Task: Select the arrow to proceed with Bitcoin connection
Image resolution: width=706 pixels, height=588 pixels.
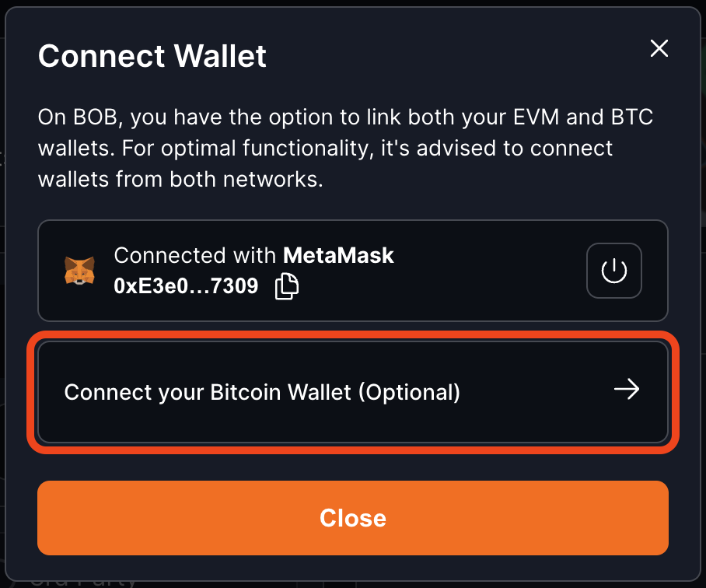Action: [x=627, y=390]
